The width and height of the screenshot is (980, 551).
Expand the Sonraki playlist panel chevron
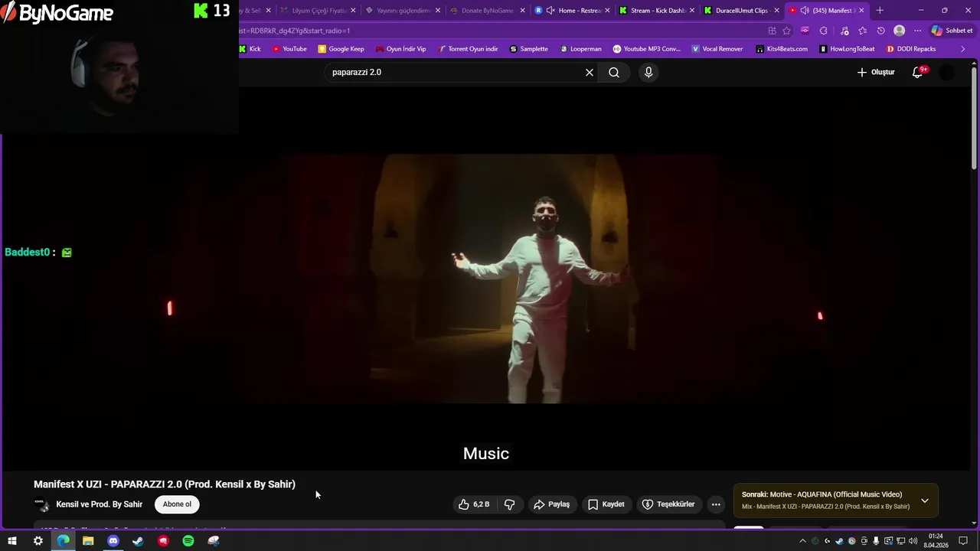924,500
